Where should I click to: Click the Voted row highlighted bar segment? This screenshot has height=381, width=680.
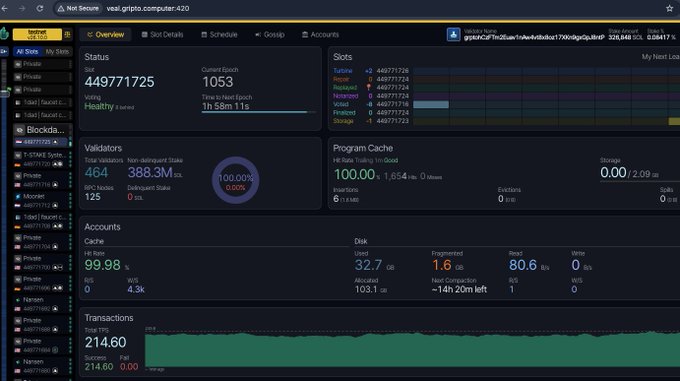pyautogui.click(x=431, y=104)
